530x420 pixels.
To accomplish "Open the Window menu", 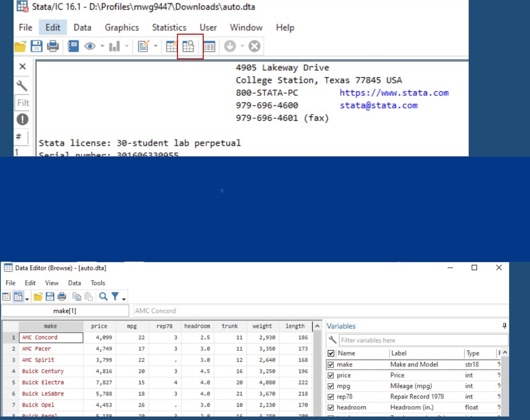I will 246,27.
